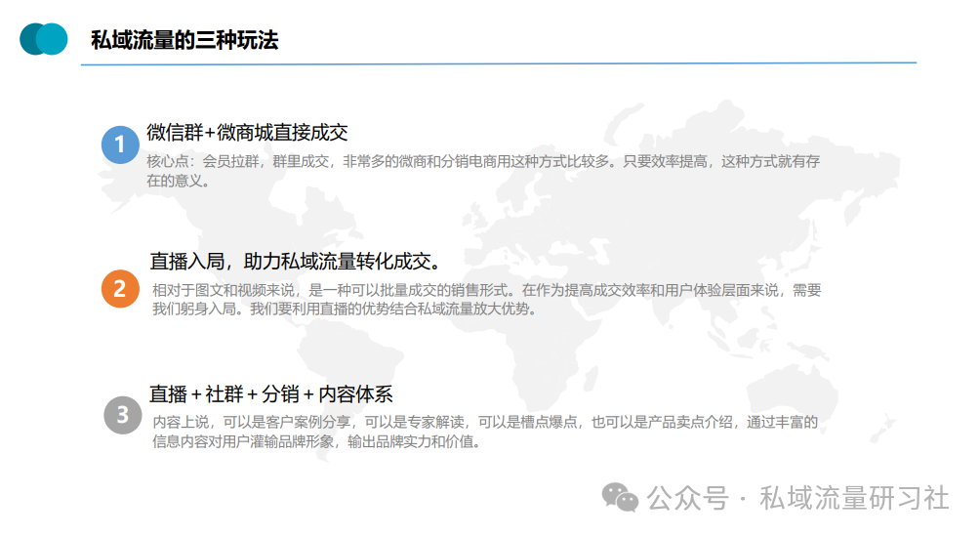Select heading 微信群+微商城直接成交
Viewport: 980px width, 537px height.
click(248, 133)
